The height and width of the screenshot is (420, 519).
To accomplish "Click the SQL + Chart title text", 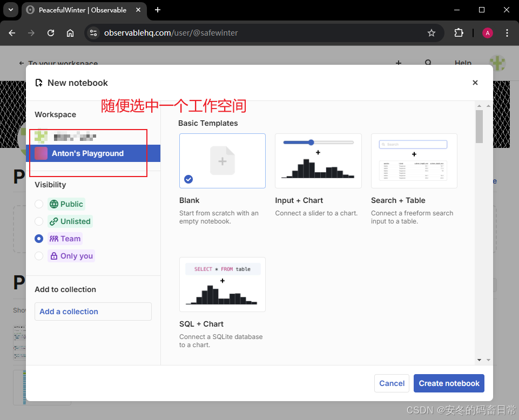I will point(201,324).
